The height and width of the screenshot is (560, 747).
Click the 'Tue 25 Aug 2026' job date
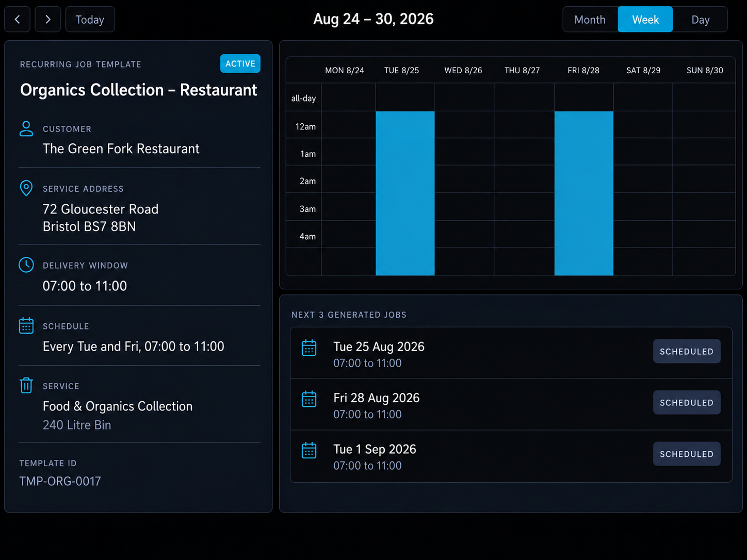[x=379, y=347]
